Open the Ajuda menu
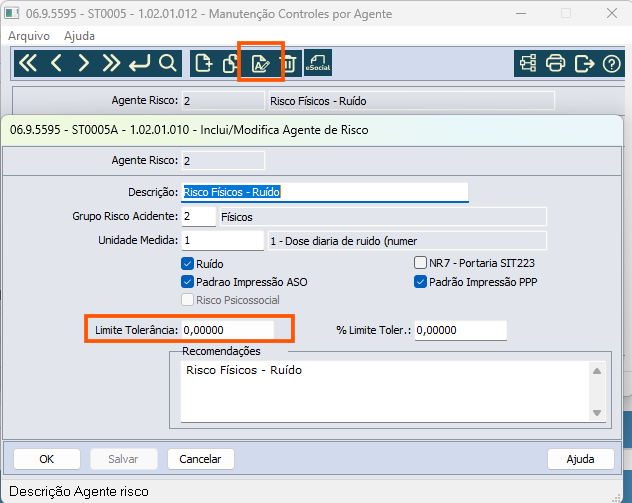The image size is (632, 503). (x=79, y=36)
